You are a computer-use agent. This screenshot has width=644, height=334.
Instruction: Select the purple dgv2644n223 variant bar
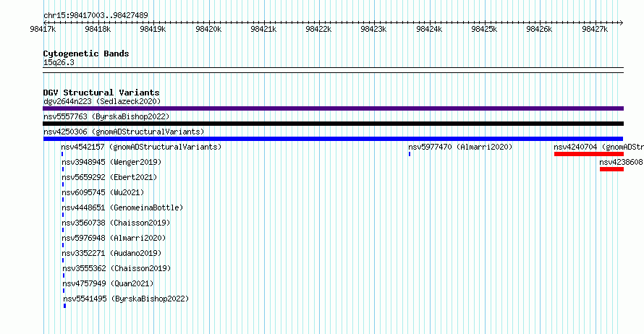[333, 108]
